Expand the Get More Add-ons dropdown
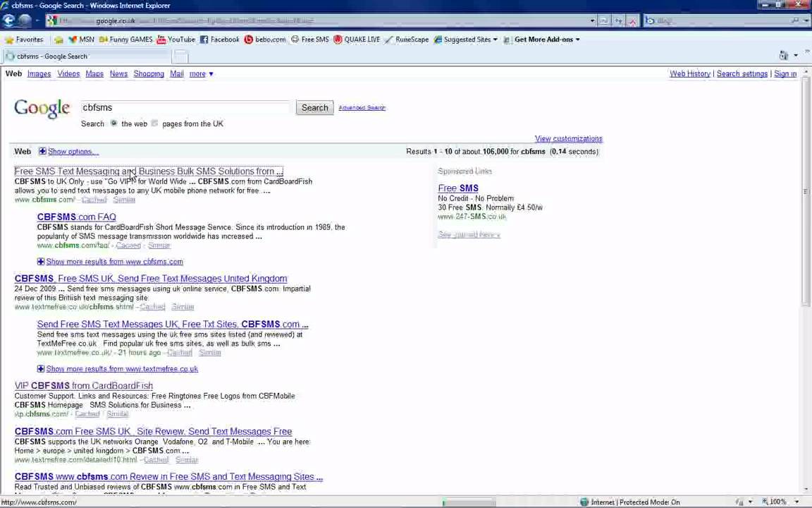 (x=577, y=40)
